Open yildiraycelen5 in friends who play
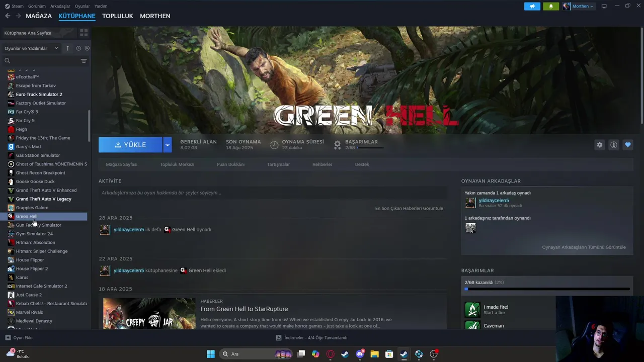Image resolution: width=644 pixels, height=362 pixels. pyautogui.click(x=494, y=201)
